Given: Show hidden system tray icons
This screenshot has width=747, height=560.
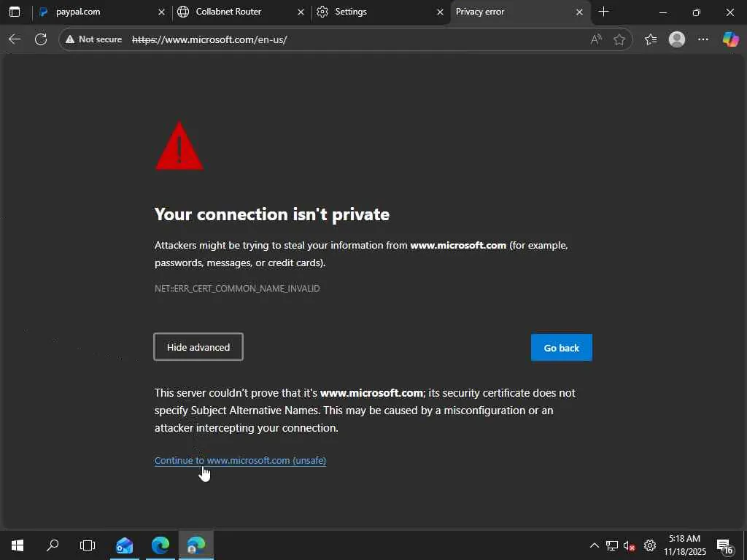Looking at the screenshot, I should coord(594,545).
